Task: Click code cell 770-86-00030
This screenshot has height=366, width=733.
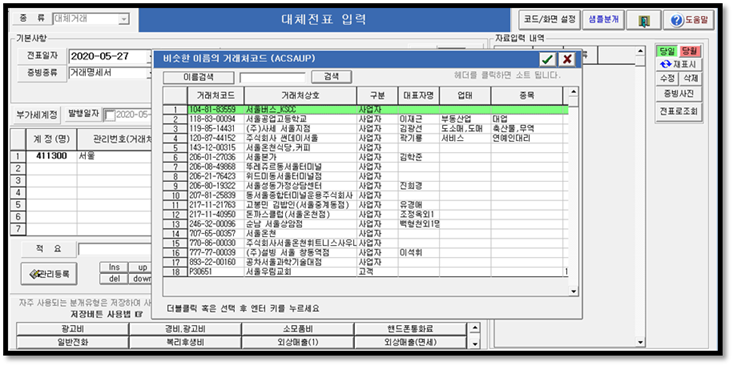Action: point(216,243)
